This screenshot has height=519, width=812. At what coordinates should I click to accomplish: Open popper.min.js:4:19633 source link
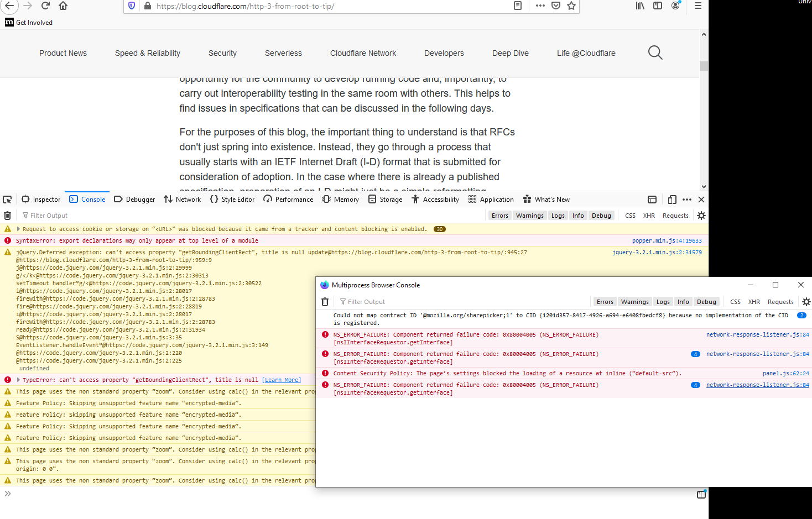coord(667,240)
